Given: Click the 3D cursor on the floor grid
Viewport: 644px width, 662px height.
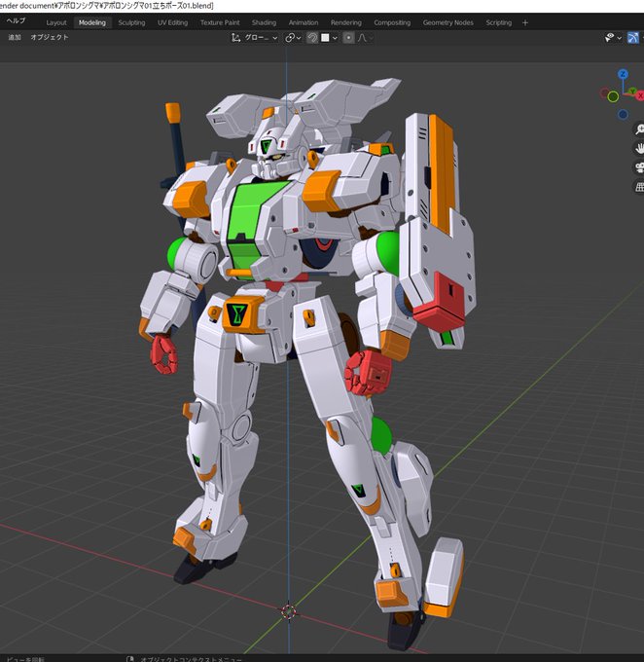Looking at the screenshot, I should [x=289, y=611].
